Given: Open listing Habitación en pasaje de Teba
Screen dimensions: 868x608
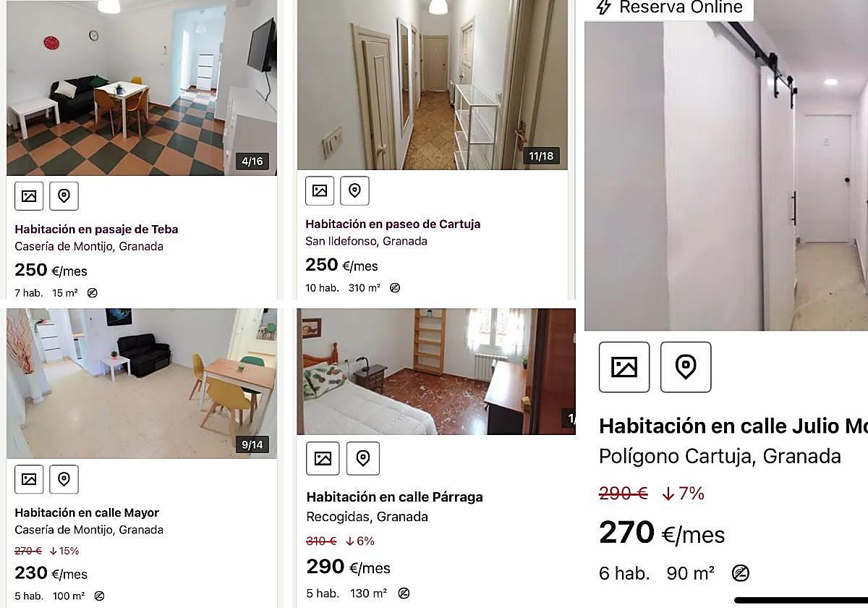Looking at the screenshot, I should 96,229.
